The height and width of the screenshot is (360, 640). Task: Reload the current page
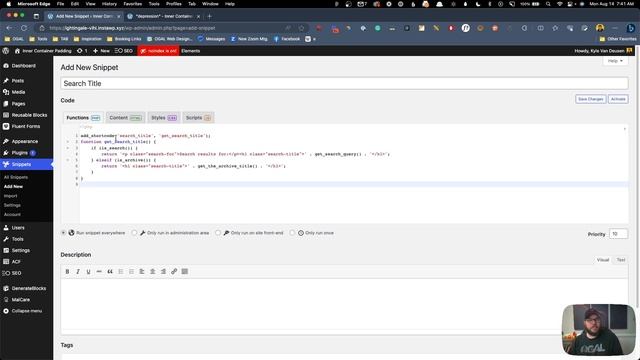(x=24, y=28)
